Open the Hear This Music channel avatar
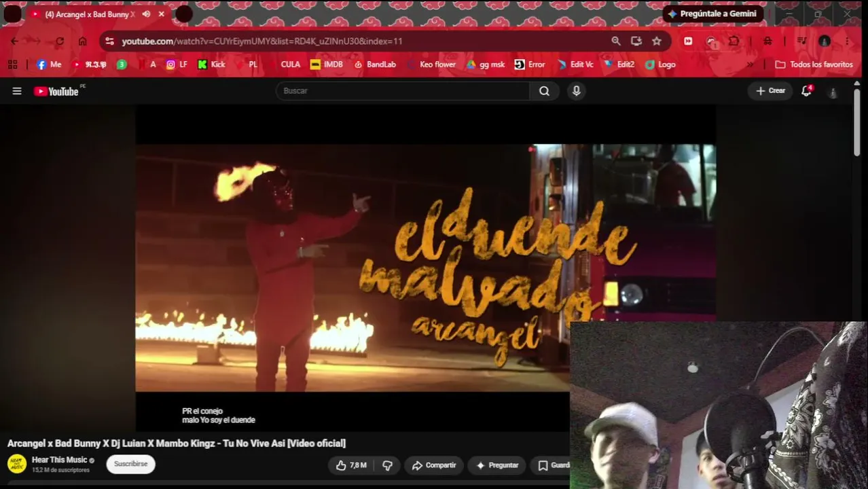Screen dimensions: 868x489 pyautogui.click(x=17, y=465)
